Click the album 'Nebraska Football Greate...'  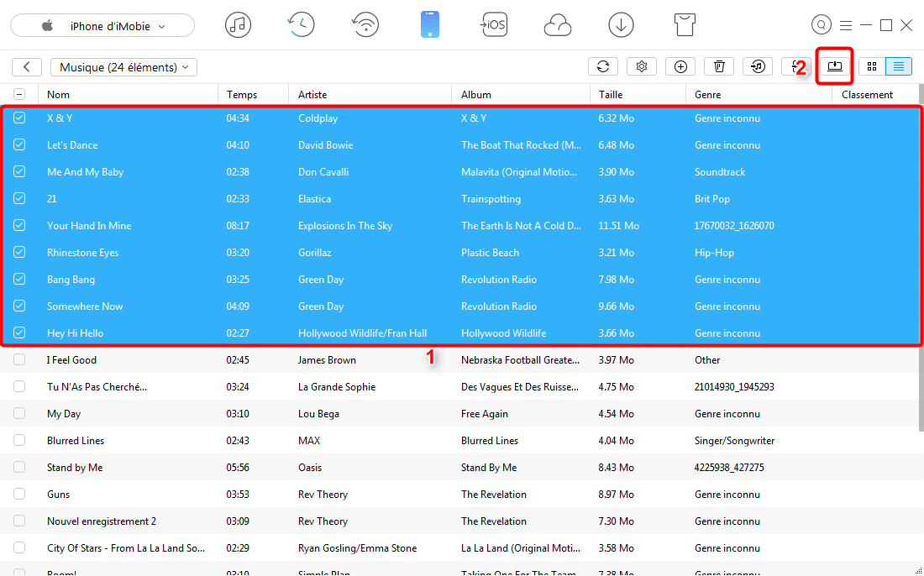(520, 359)
